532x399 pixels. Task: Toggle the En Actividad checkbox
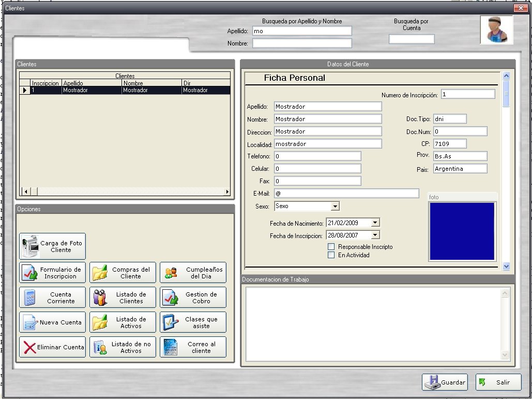point(331,255)
